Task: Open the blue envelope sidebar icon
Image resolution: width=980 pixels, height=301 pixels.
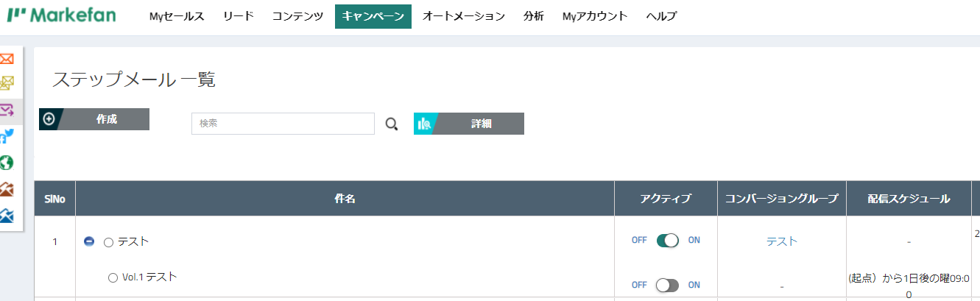Action: 7,216
